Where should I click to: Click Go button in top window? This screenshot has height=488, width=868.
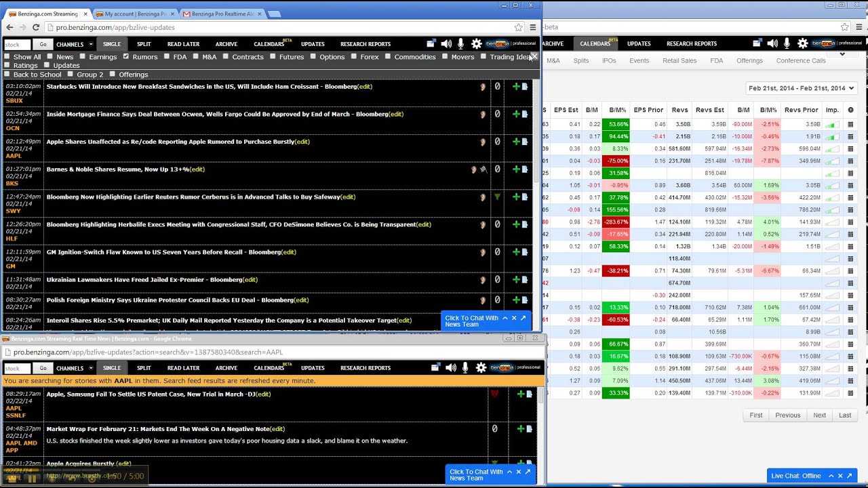[43, 44]
